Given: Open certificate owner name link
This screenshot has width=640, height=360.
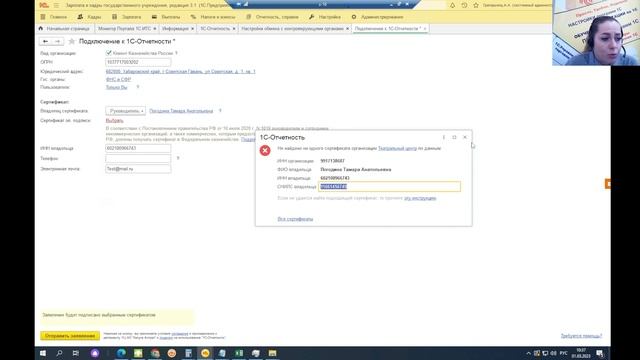Looking at the screenshot, I should (181, 111).
